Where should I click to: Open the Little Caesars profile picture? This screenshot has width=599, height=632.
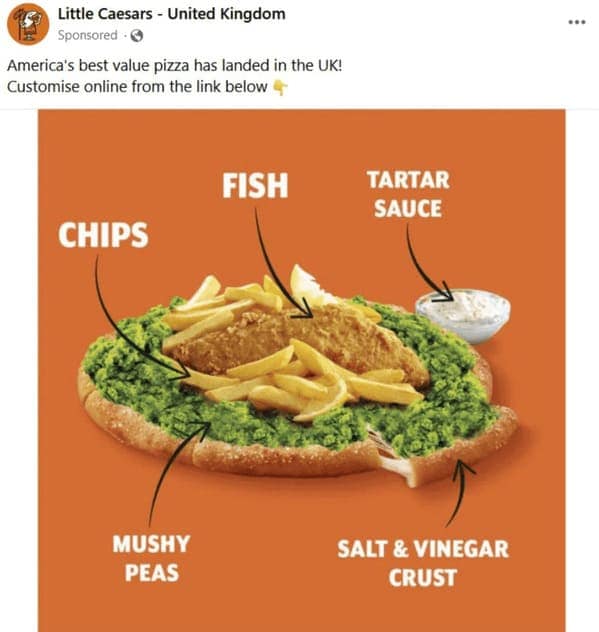coord(28,24)
